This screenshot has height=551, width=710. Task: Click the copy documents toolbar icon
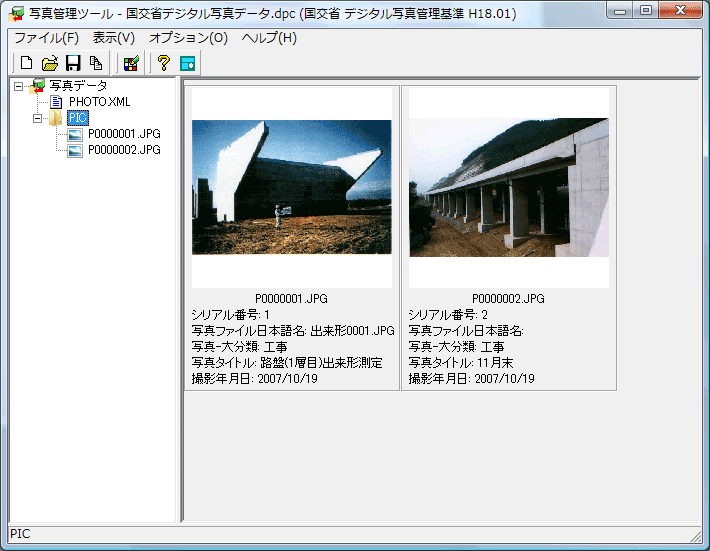click(96, 63)
